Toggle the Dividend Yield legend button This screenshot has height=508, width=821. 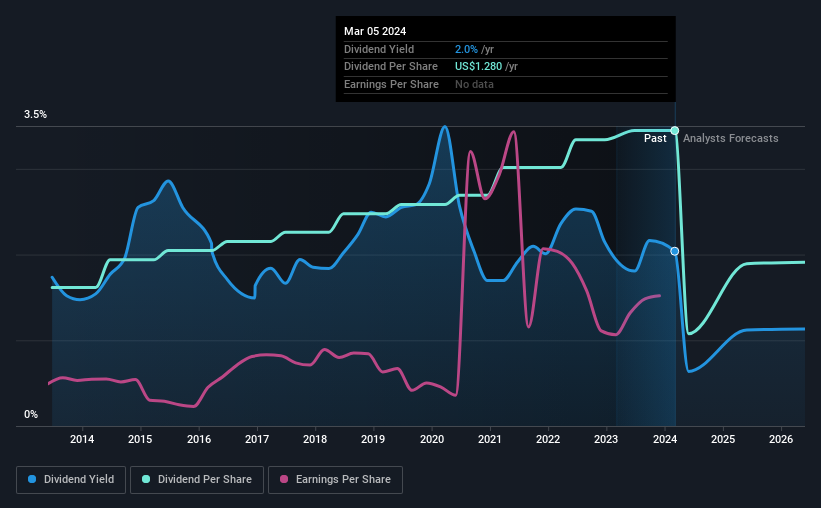71,480
